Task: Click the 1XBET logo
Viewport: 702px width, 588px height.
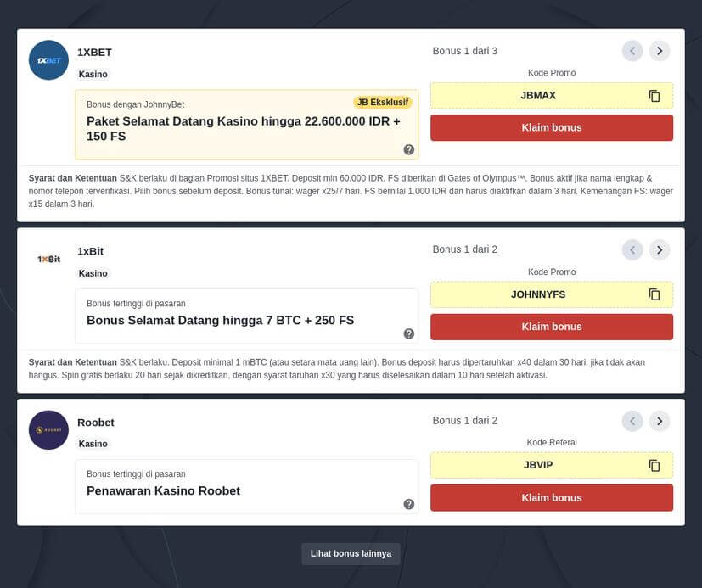Action: (48, 60)
